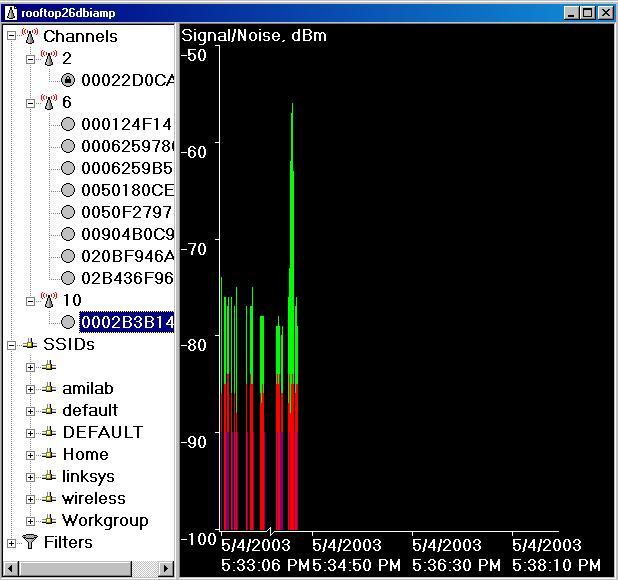Select the highlighted 0002B3B14 device entry
The width and height of the screenshot is (618, 580).
[126, 322]
